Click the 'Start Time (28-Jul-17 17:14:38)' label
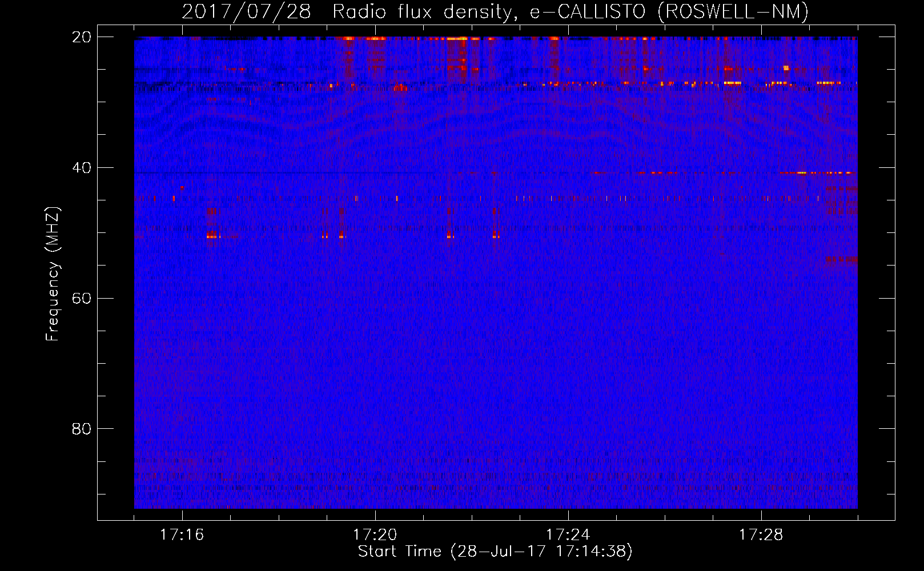 point(495,552)
